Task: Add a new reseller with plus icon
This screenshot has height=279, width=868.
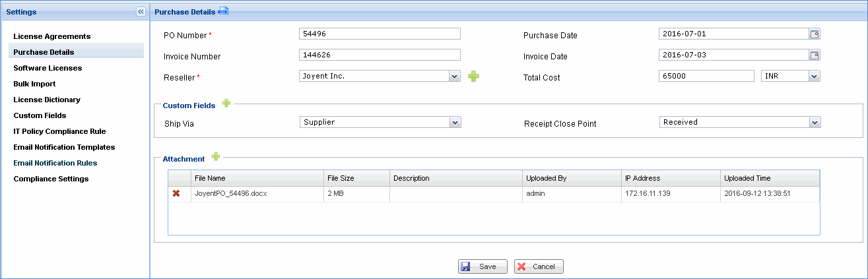Action: tap(473, 77)
